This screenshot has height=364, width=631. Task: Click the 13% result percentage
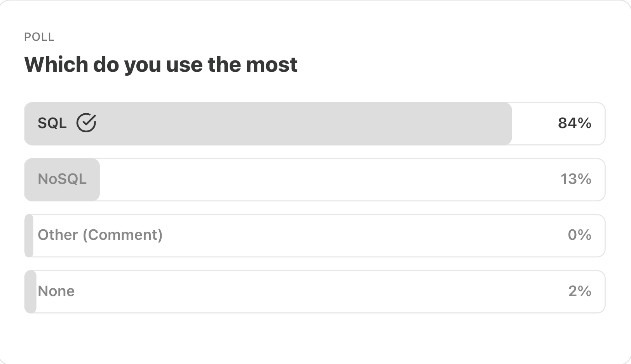(x=576, y=179)
